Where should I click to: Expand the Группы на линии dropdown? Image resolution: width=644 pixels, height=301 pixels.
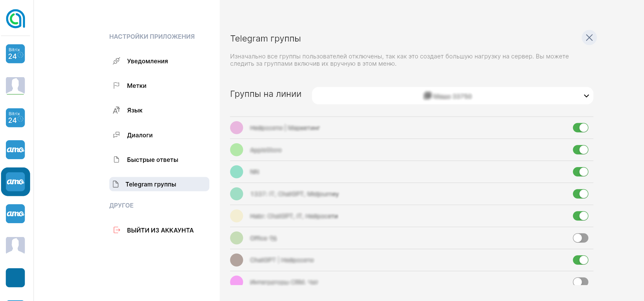452,96
